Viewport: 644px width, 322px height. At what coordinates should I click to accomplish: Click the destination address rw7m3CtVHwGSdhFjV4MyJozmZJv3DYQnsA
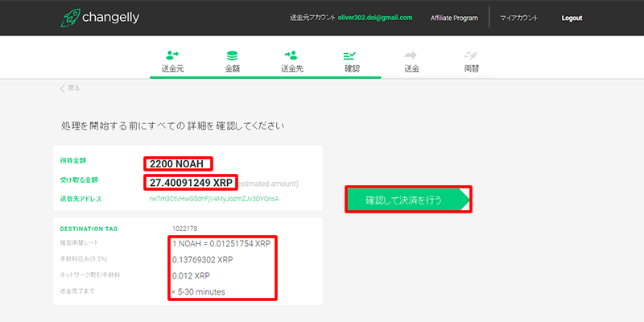214,199
